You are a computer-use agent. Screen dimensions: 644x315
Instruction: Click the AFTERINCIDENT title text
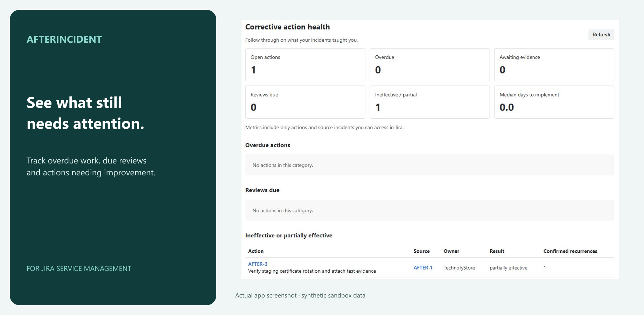coord(64,39)
